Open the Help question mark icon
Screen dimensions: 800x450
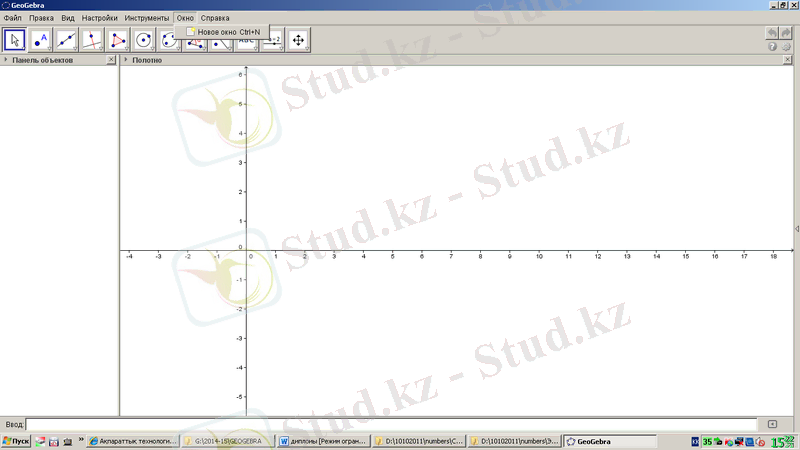[772, 46]
